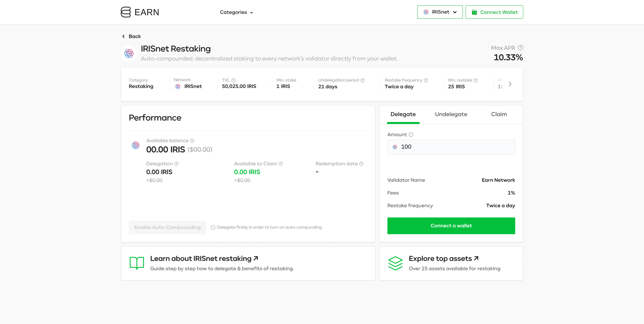Switch to the Undelegate tab
The width and height of the screenshot is (644, 324).
pos(451,114)
